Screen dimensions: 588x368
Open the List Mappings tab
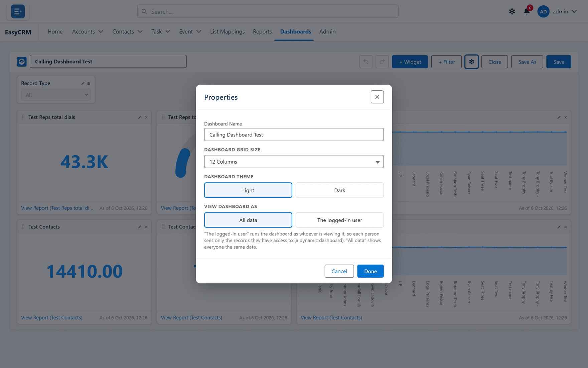[x=228, y=32]
